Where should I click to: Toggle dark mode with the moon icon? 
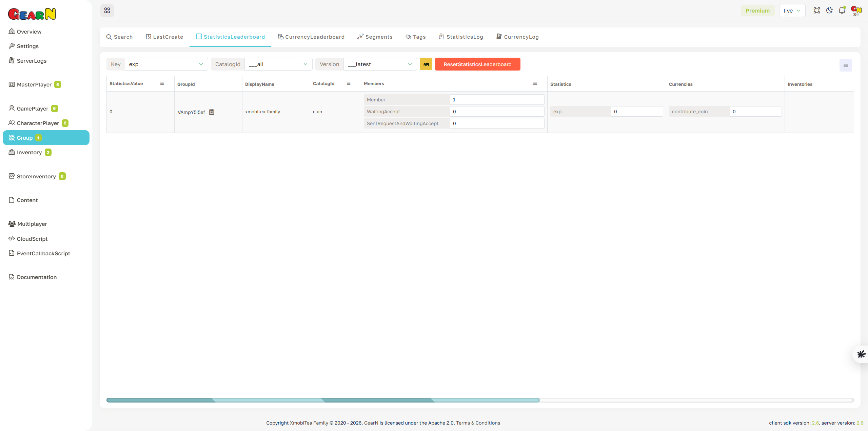coord(829,11)
